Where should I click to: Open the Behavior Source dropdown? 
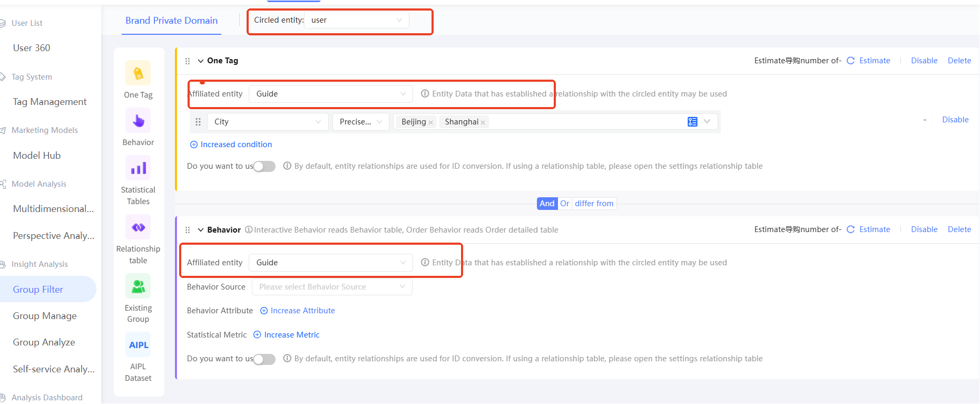click(x=332, y=287)
